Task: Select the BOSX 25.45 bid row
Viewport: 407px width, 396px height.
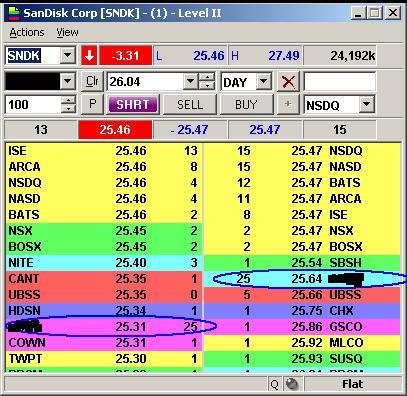Action: [x=104, y=247]
